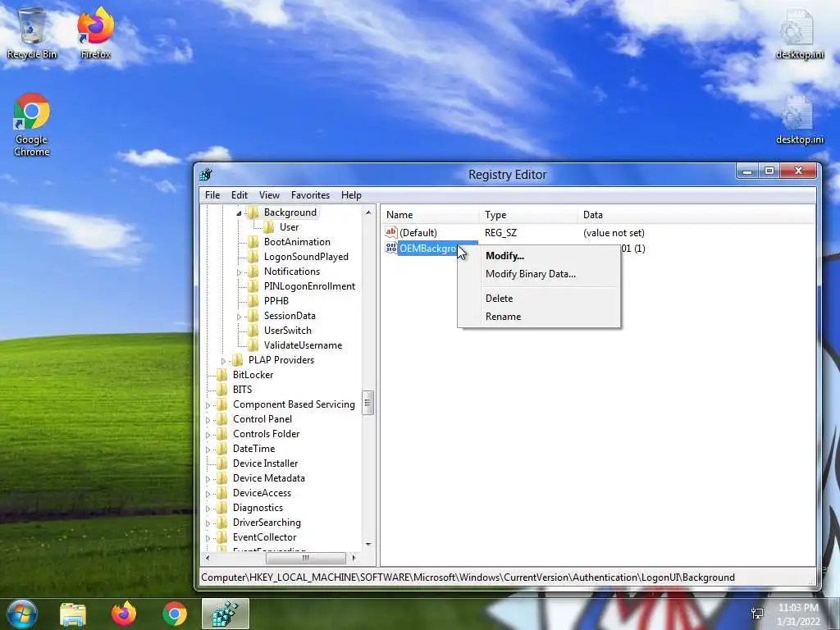Sort values by the Name column header
The height and width of the screenshot is (630, 840).
pyautogui.click(x=430, y=215)
